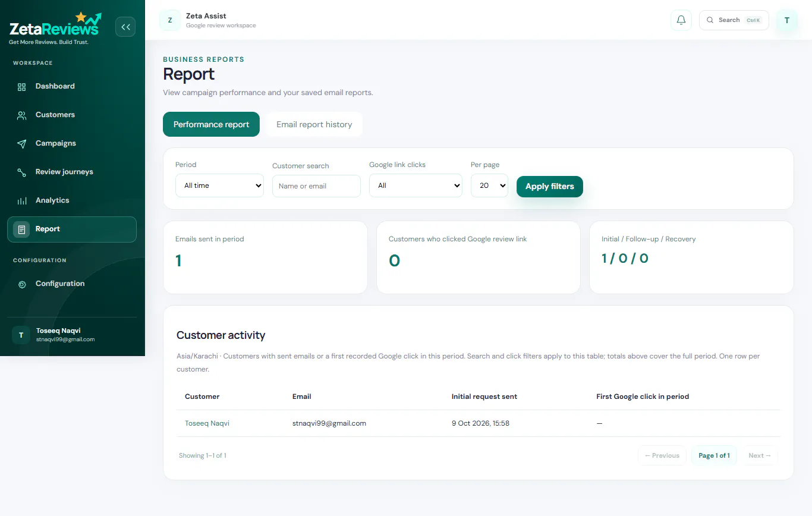The image size is (812, 516).
Task: Click First Google click in period header
Action: point(643,397)
